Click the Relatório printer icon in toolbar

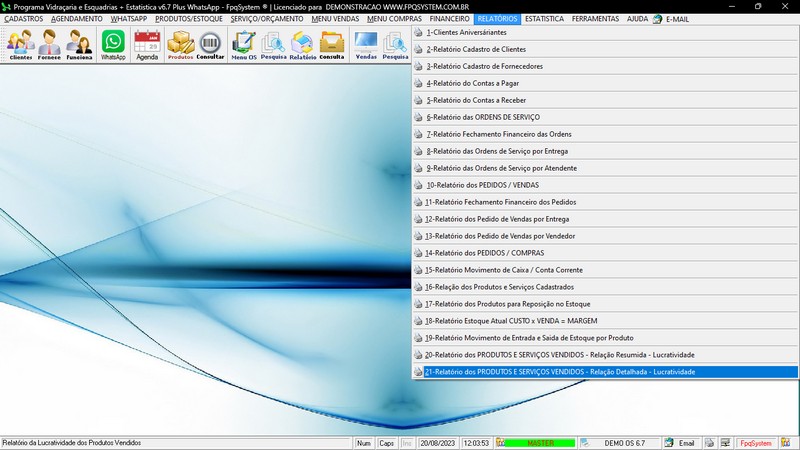coord(303,44)
